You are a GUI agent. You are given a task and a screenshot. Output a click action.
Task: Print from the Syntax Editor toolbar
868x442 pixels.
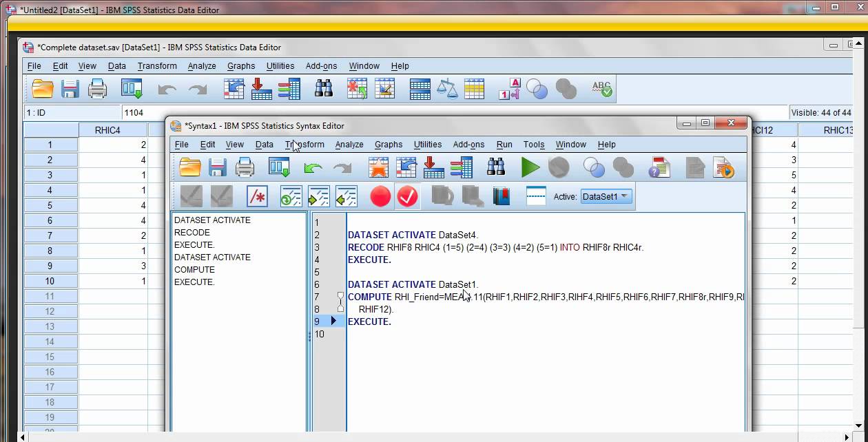(x=245, y=167)
